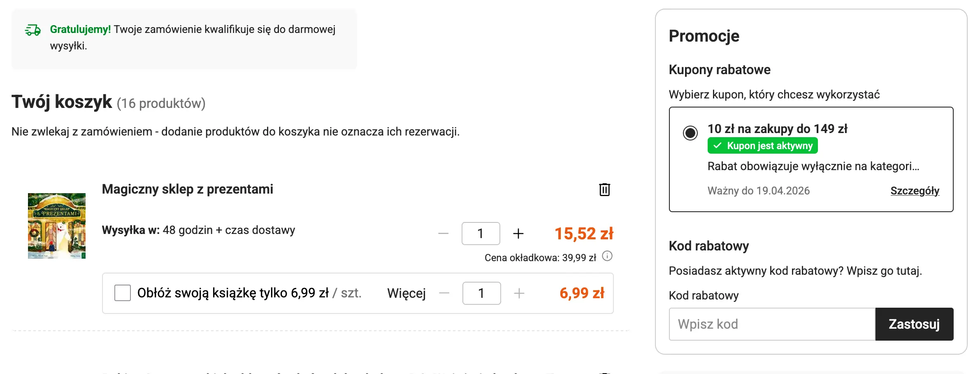The height and width of the screenshot is (374, 980).
Task: Decrease book cover quantity with minus icon
Action: [x=444, y=293]
